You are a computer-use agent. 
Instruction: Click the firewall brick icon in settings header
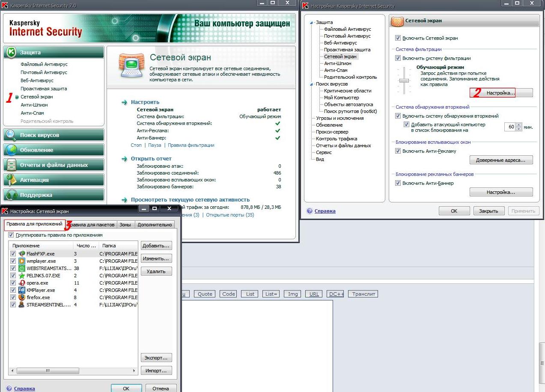coord(398,21)
